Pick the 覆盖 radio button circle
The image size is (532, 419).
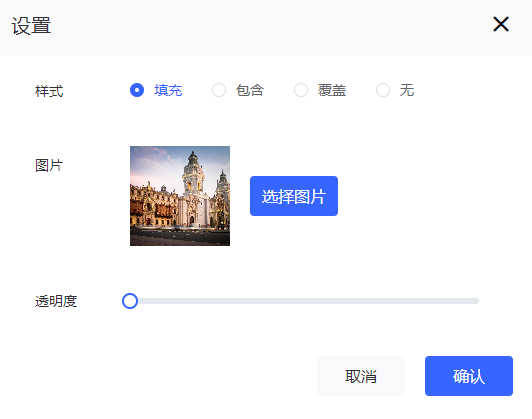click(x=301, y=90)
